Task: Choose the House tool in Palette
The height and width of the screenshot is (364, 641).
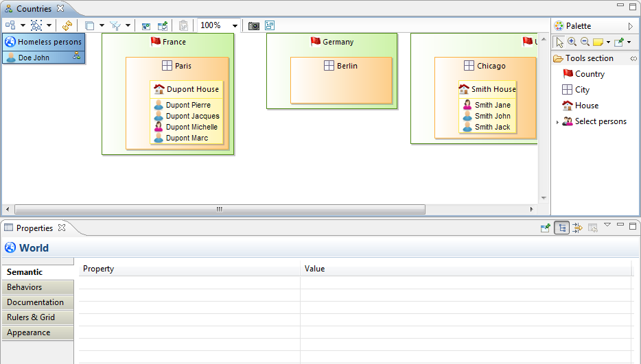Action: 586,106
